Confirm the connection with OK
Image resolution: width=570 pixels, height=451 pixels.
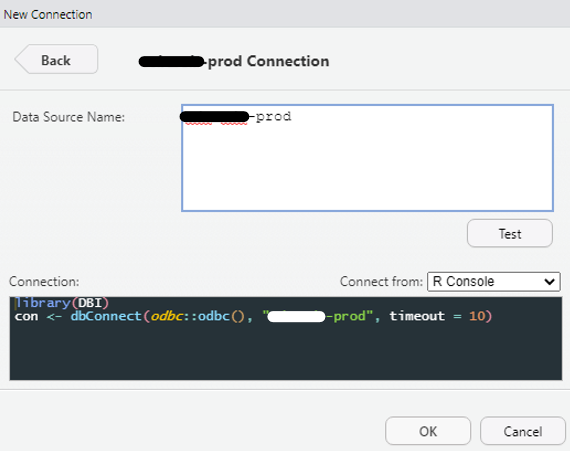pos(428,431)
